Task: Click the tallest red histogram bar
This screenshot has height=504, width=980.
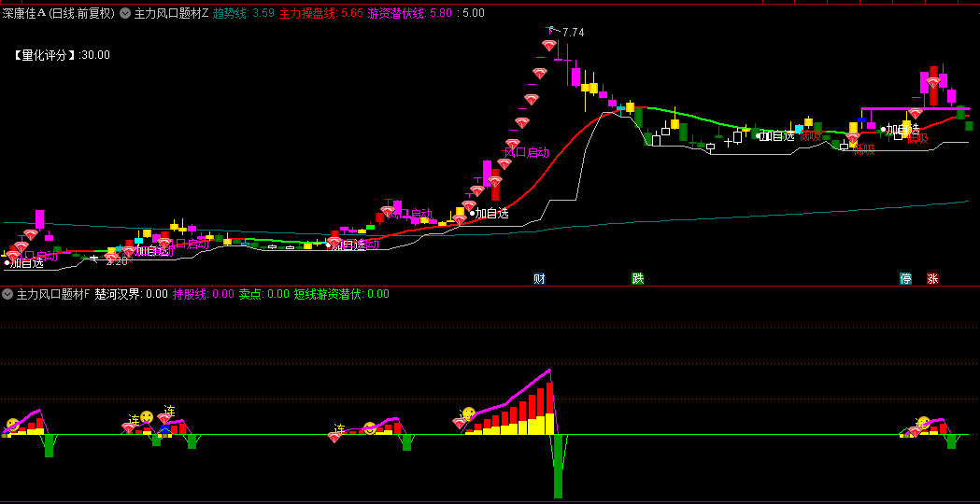Action: click(550, 409)
